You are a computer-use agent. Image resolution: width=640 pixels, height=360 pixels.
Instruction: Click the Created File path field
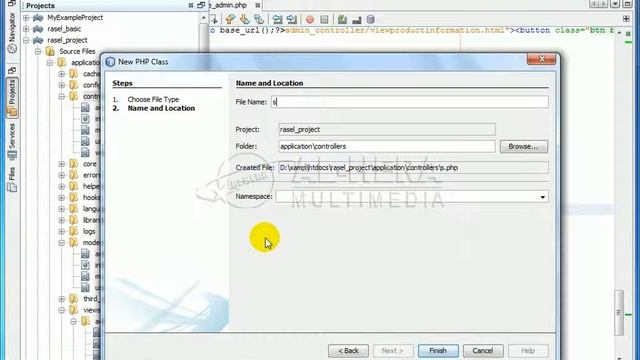413,168
